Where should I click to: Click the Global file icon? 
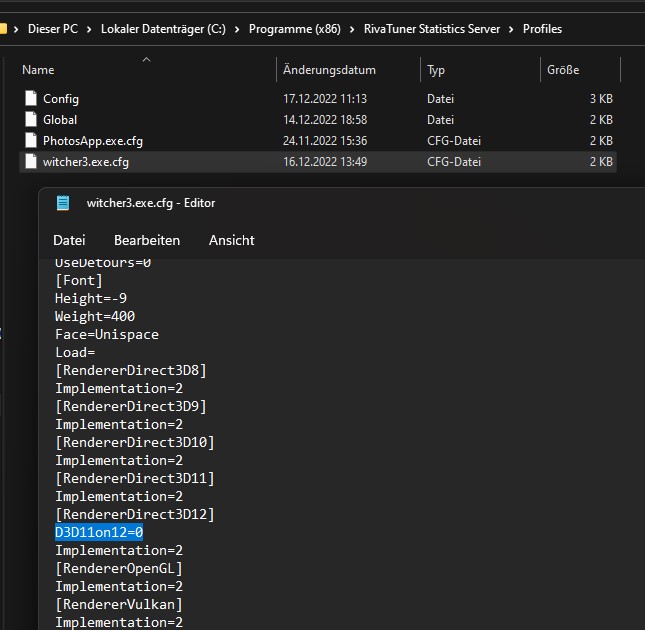click(x=31, y=120)
